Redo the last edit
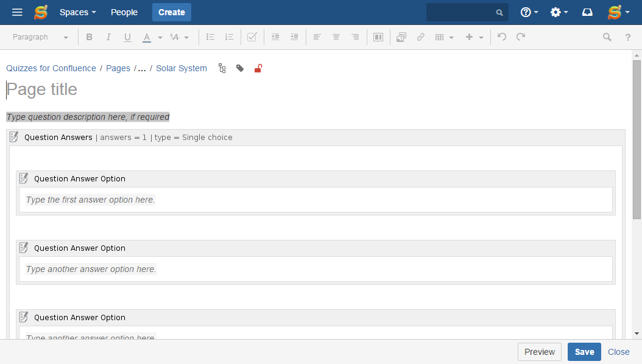 click(520, 37)
